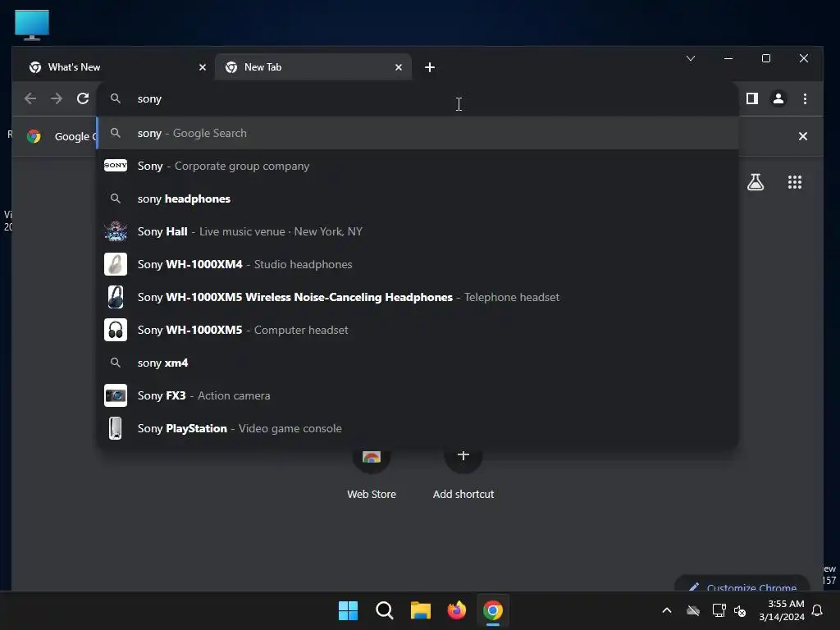Expand the system tray hidden icons chevron

(x=667, y=610)
